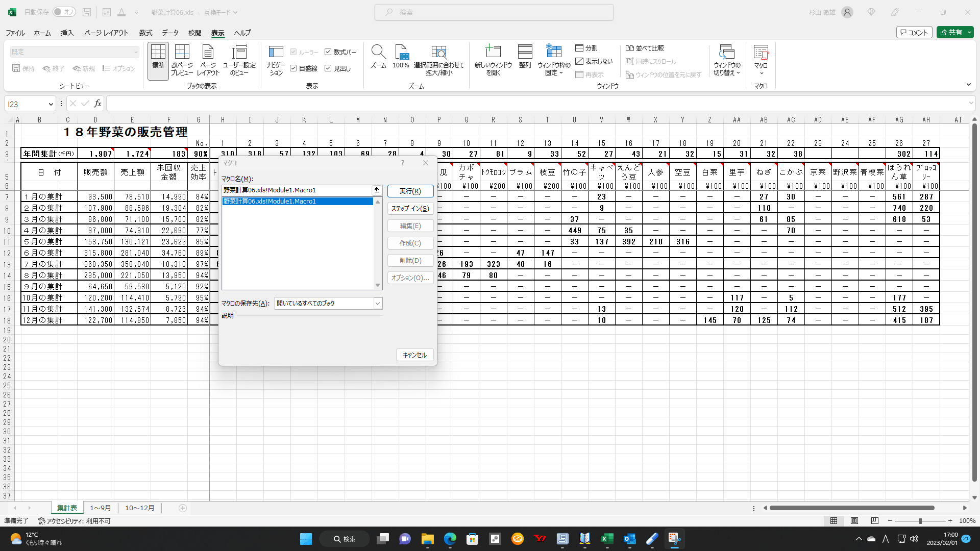
Task: Adjust the status bar zoom slider
Action: [x=920, y=521]
